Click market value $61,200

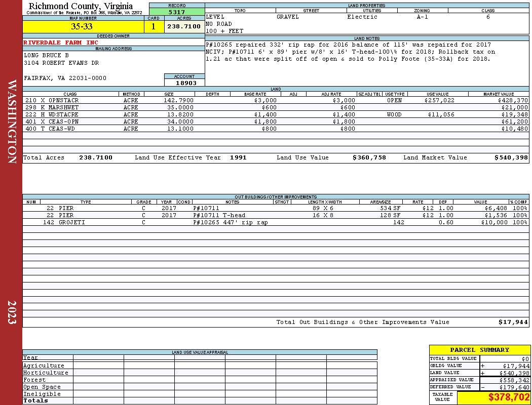[515, 121]
